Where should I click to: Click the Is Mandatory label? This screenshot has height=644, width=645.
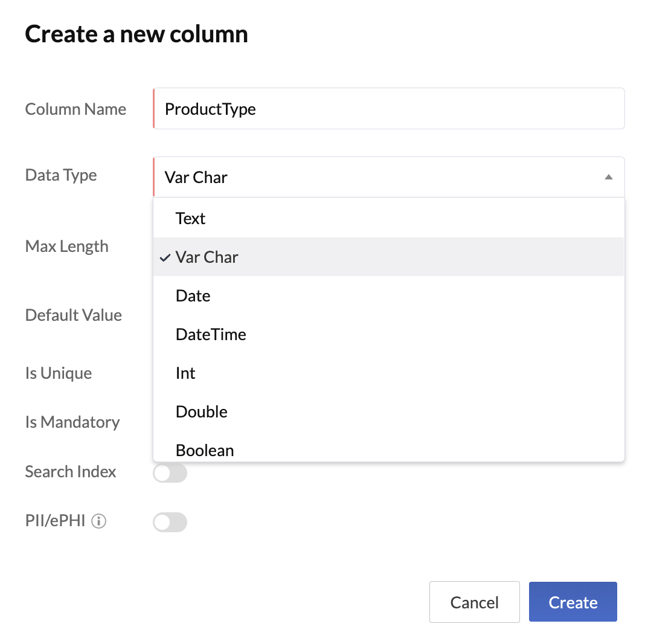point(72,422)
